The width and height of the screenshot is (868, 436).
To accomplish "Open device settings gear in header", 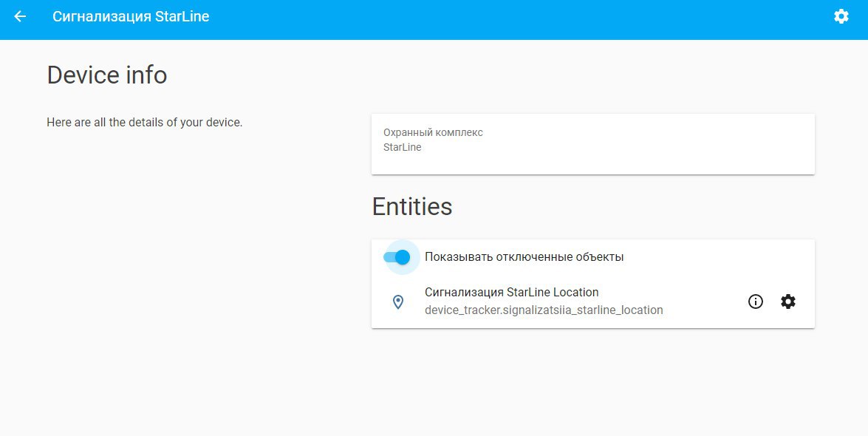I will click(841, 16).
